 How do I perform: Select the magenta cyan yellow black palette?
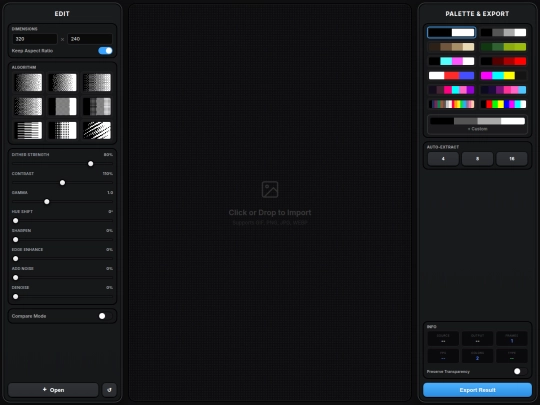point(503,75)
